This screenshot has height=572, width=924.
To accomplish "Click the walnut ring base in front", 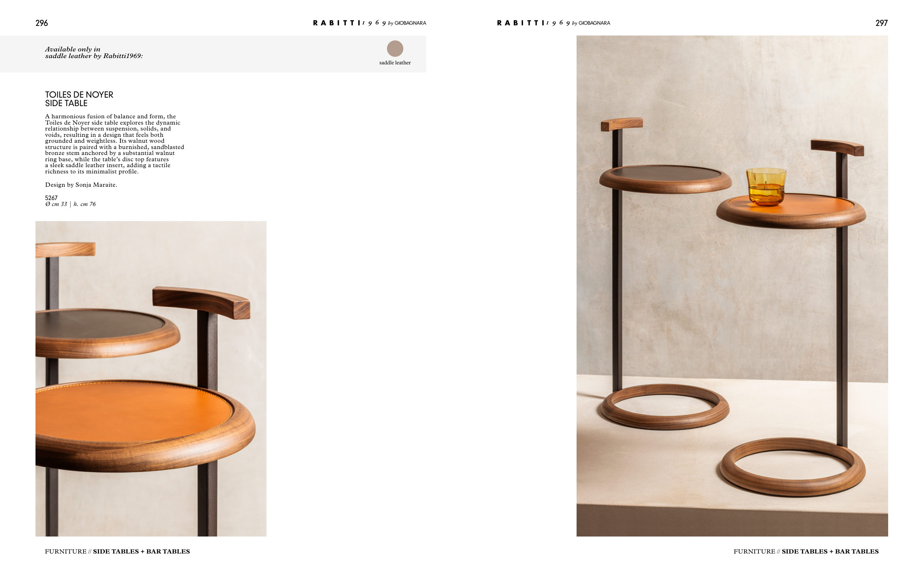I will (792, 467).
